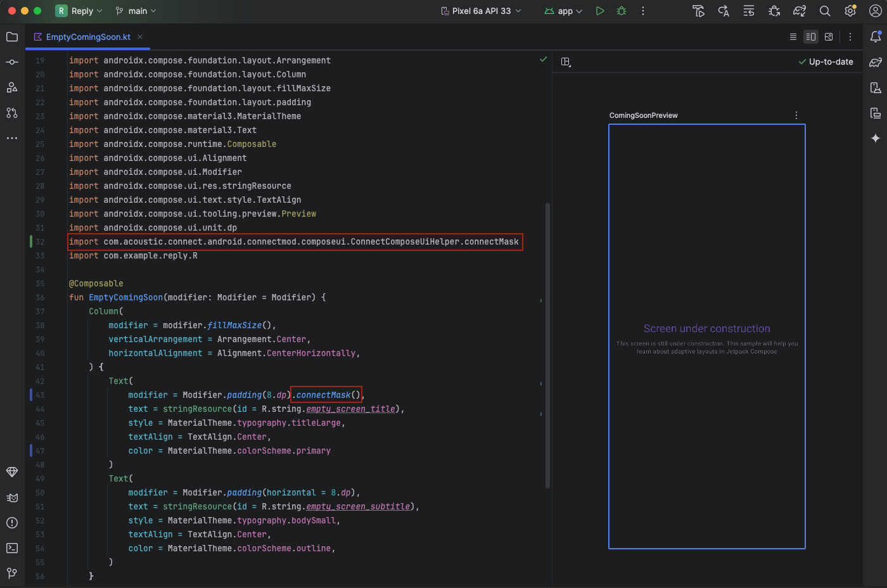This screenshot has width=887, height=588.
Task: Open editor tab options menu
Action: (x=850, y=37)
